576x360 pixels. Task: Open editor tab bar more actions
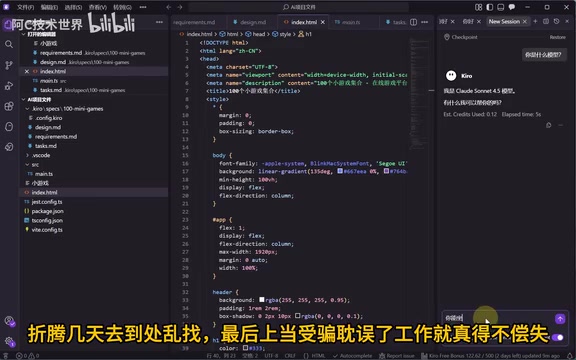pos(425,22)
